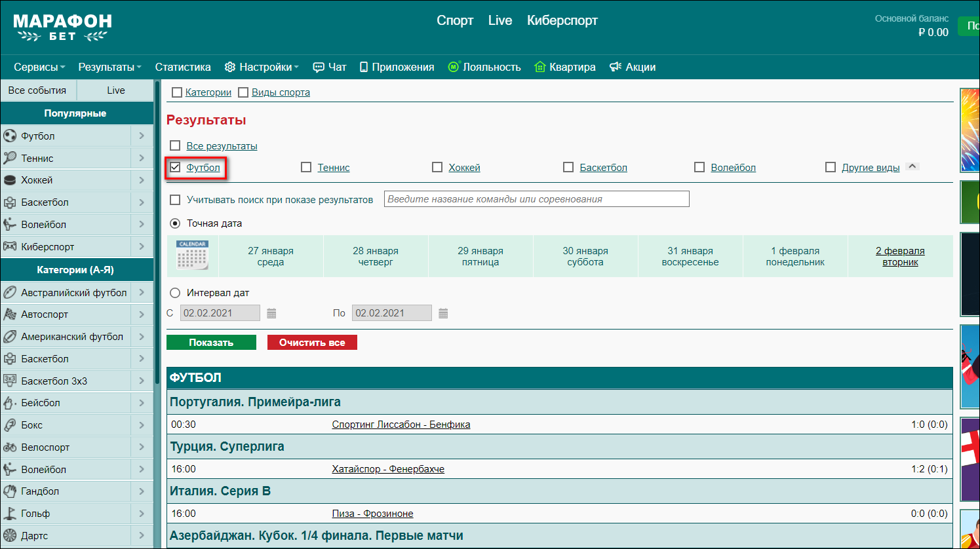Click the Киберспорт gamepad icon
Image resolution: width=980 pixels, height=549 pixels.
click(10, 246)
